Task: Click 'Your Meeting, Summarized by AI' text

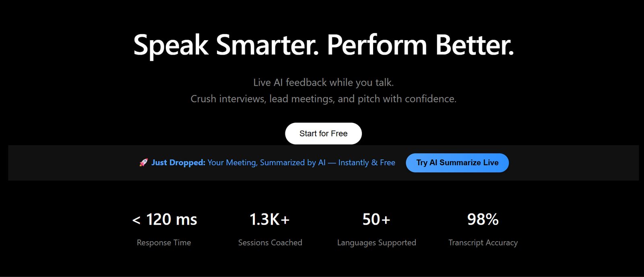Action: coord(266,162)
